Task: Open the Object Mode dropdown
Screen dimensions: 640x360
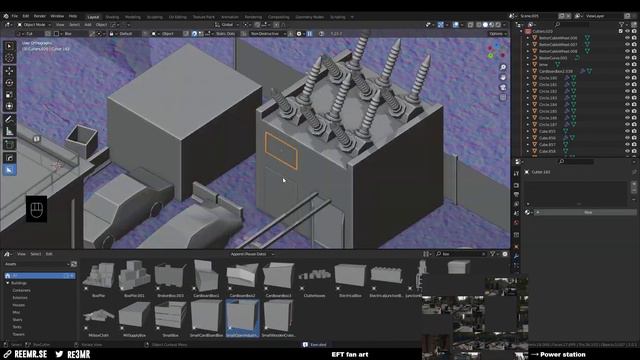Action: 34,25
